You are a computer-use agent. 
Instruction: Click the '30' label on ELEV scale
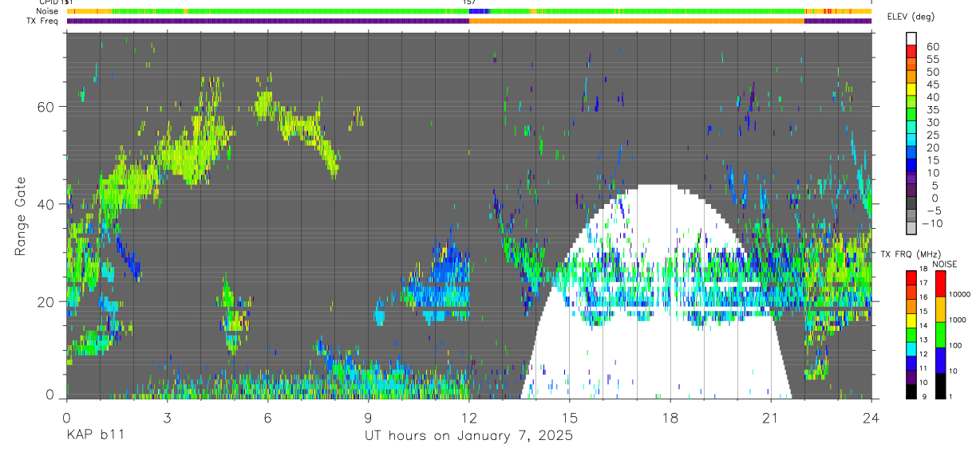[x=931, y=122]
